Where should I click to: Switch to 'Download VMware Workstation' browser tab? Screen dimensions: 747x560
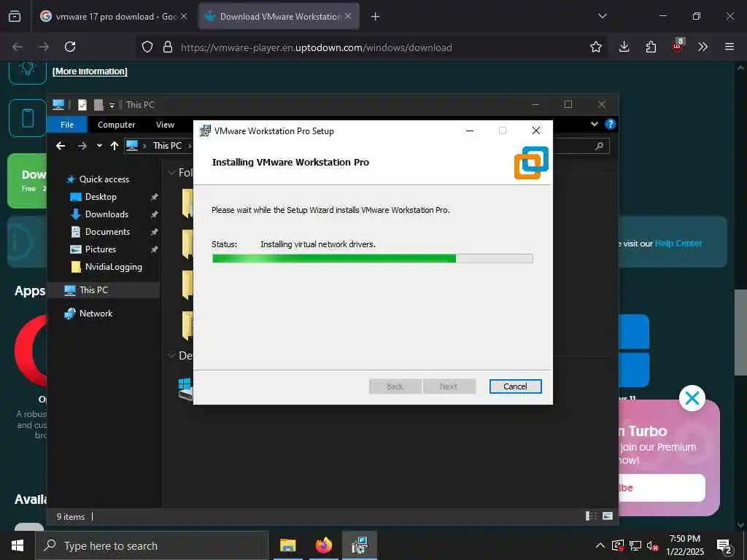(x=279, y=16)
